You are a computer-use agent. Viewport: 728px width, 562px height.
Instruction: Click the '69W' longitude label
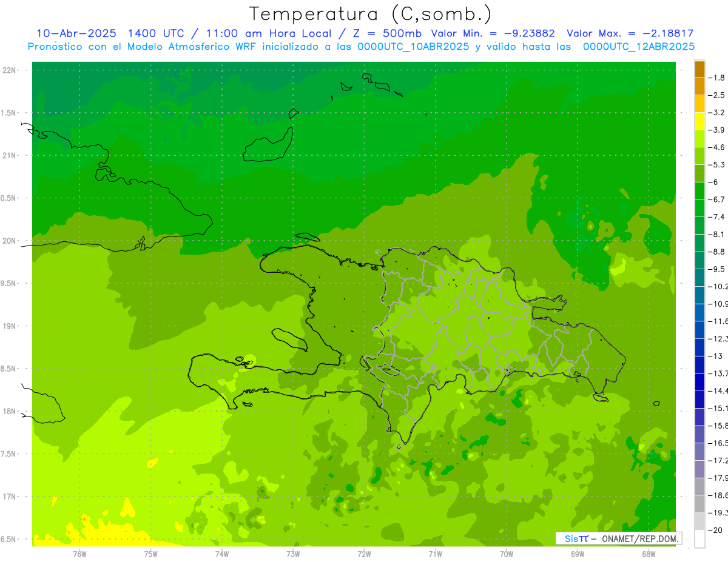click(578, 554)
